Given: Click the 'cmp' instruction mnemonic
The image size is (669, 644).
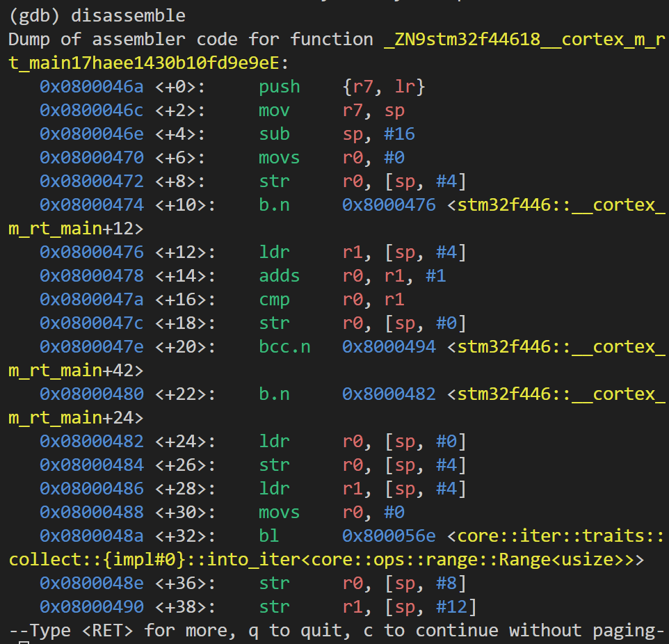Looking at the screenshot, I should click(x=274, y=300).
